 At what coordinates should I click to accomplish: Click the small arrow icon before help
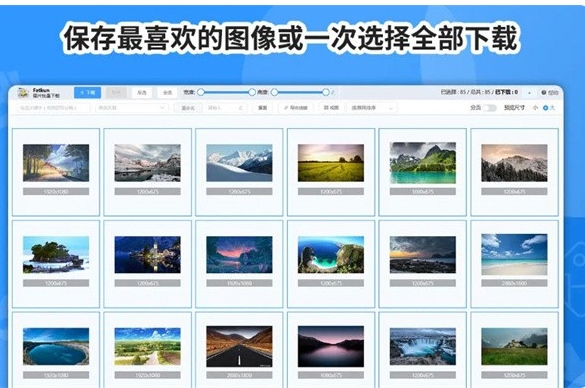529,93
